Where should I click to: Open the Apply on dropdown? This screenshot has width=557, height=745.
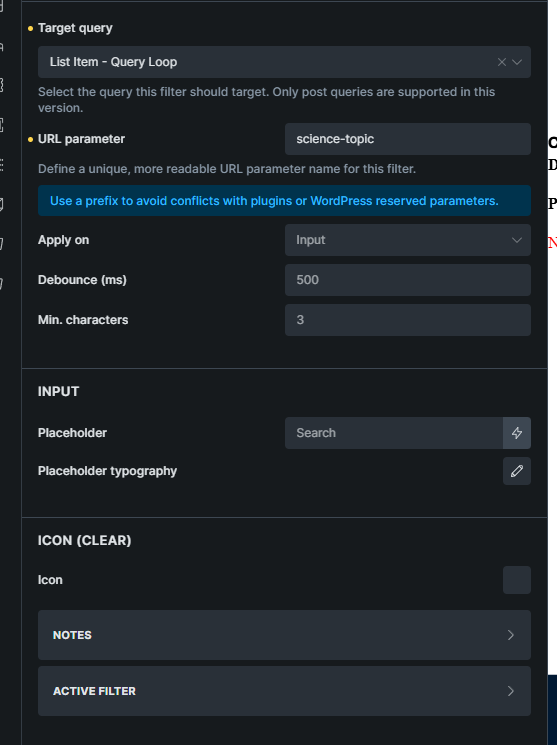point(408,240)
